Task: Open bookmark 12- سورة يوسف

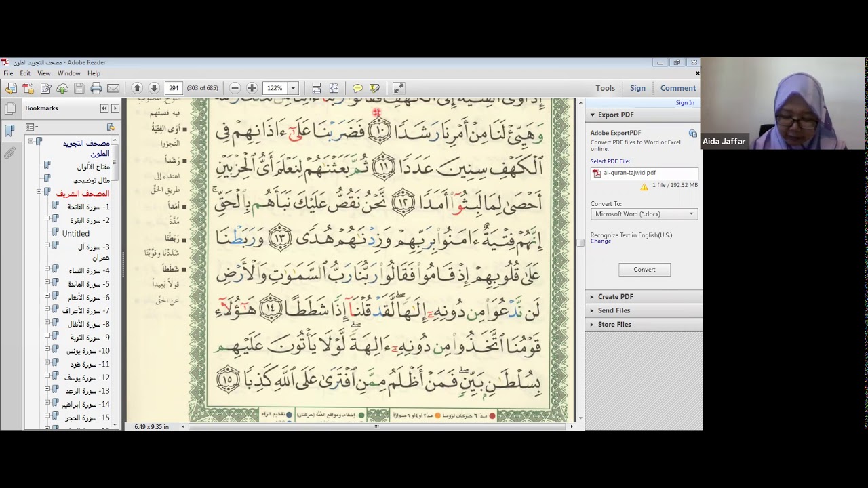Action: [88, 378]
